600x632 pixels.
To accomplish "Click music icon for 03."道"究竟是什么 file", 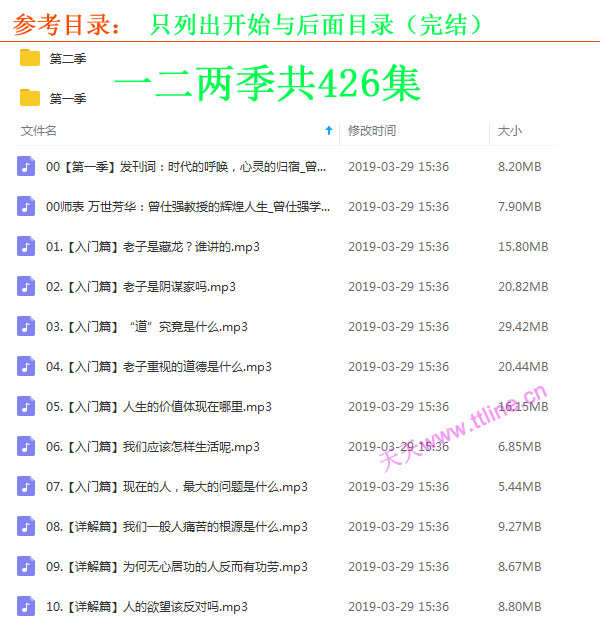I will tap(26, 327).
